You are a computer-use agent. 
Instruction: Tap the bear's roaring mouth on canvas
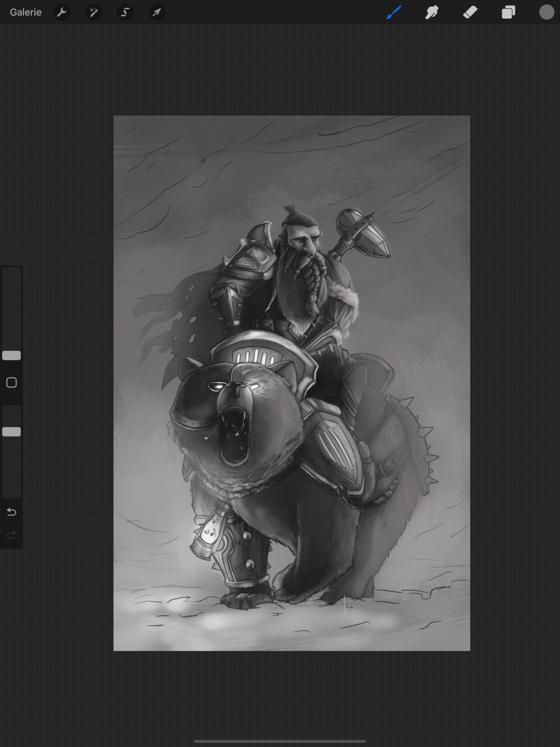233,435
